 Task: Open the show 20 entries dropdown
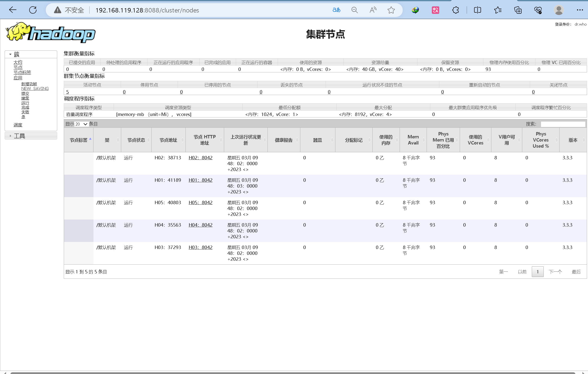click(81, 124)
